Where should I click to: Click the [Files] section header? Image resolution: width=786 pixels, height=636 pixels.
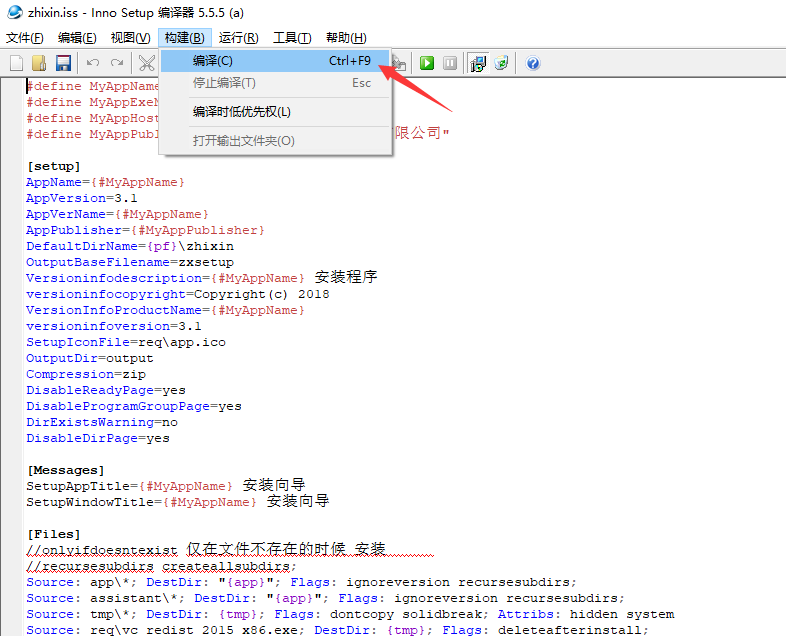click(54, 535)
